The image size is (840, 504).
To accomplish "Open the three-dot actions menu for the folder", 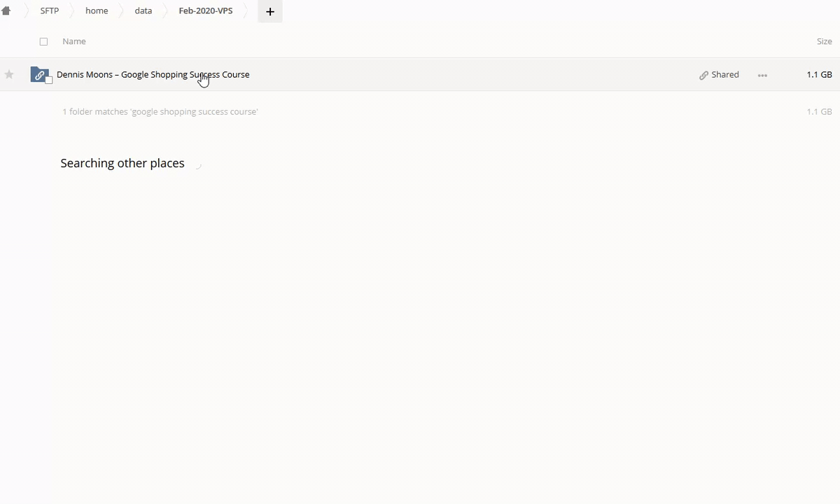I will (x=762, y=75).
